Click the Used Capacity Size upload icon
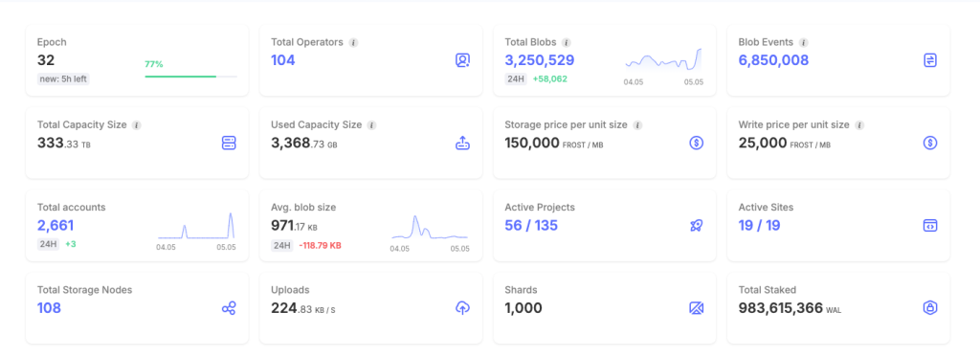Screen dimensions: 980x357 tap(462, 144)
